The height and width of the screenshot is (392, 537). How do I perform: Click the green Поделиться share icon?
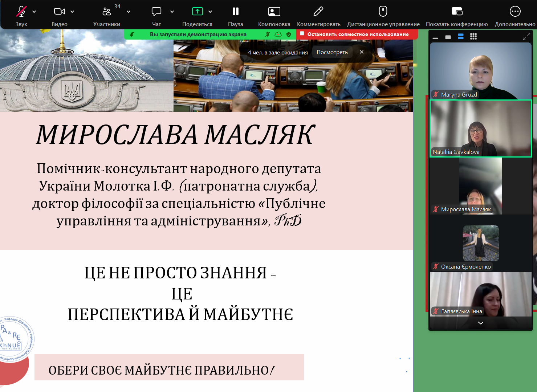(x=197, y=12)
